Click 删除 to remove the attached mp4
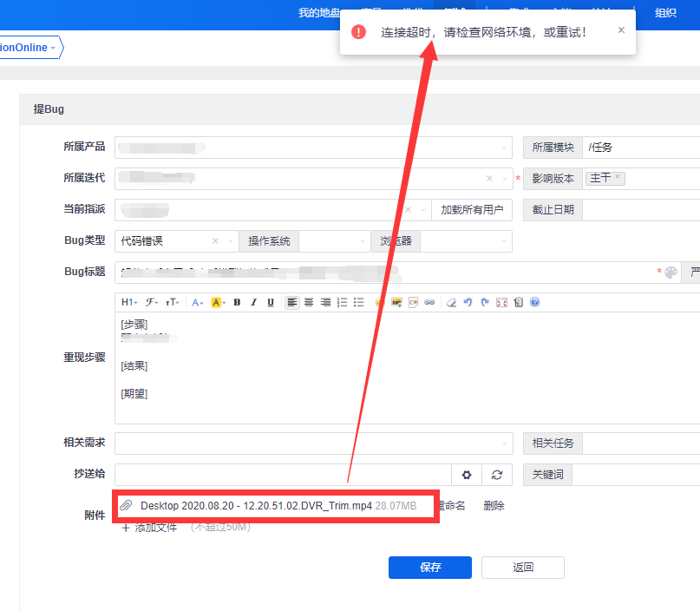 pos(494,506)
